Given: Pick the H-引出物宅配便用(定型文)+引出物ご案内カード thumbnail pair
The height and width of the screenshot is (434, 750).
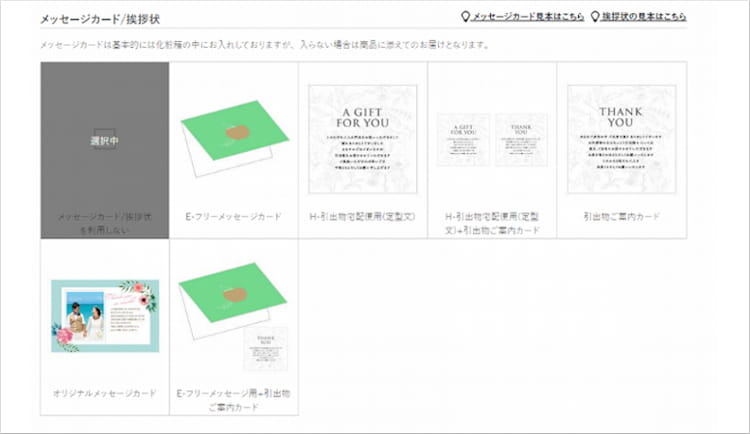Looking at the screenshot, I should 492,139.
